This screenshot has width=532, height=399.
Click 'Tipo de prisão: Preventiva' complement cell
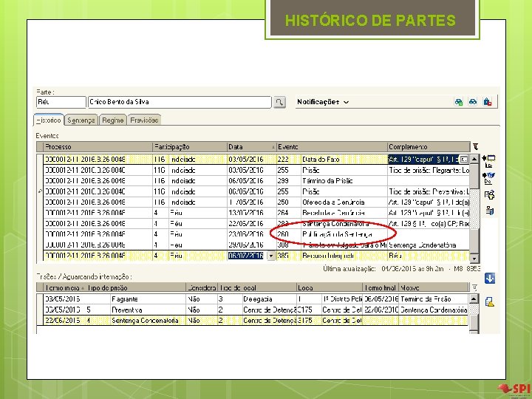(x=429, y=191)
